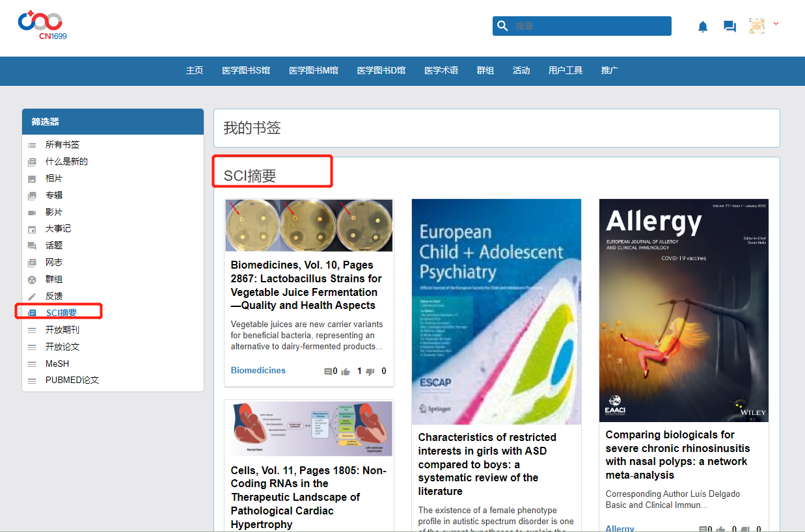Screen dimensions: 805x532
Task: Dislike the Biomedicines article with thumbs-down
Action: click(370, 371)
